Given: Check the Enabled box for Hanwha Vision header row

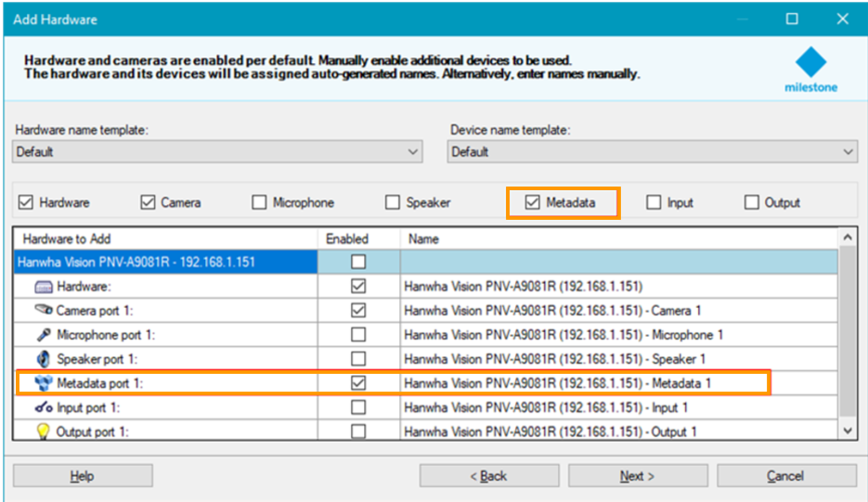Looking at the screenshot, I should point(358,262).
